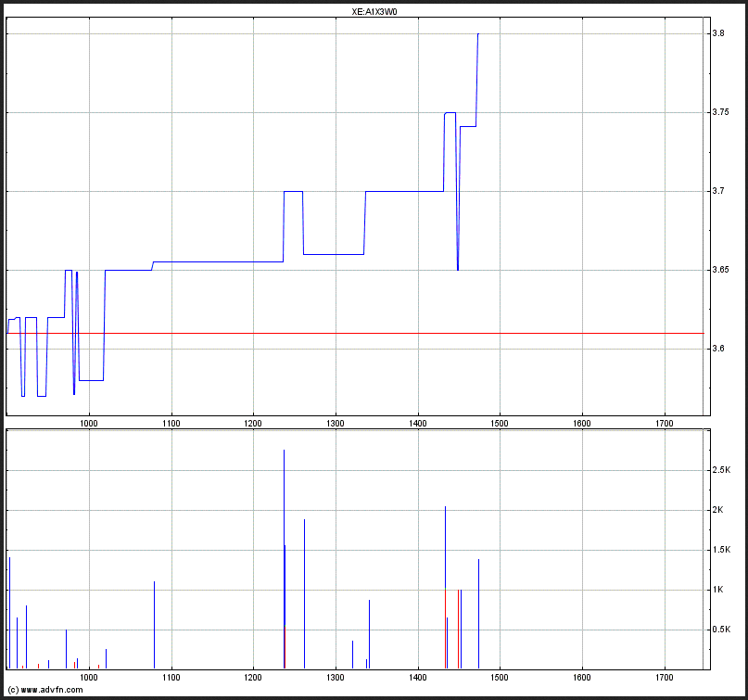
Task: Click the price line peak at 3.8
Action: pyautogui.click(x=478, y=34)
